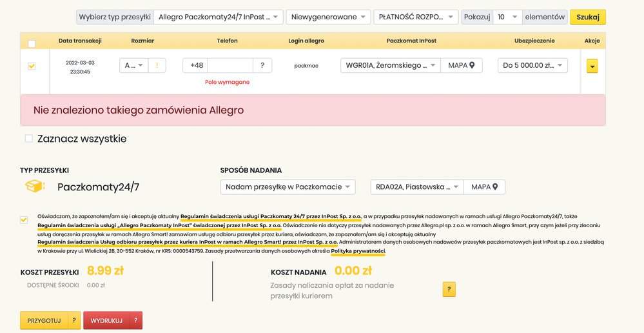Click the Wybierz typ przesyłki label
The width and height of the screenshot is (644, 333).
[x=115, y=17]
